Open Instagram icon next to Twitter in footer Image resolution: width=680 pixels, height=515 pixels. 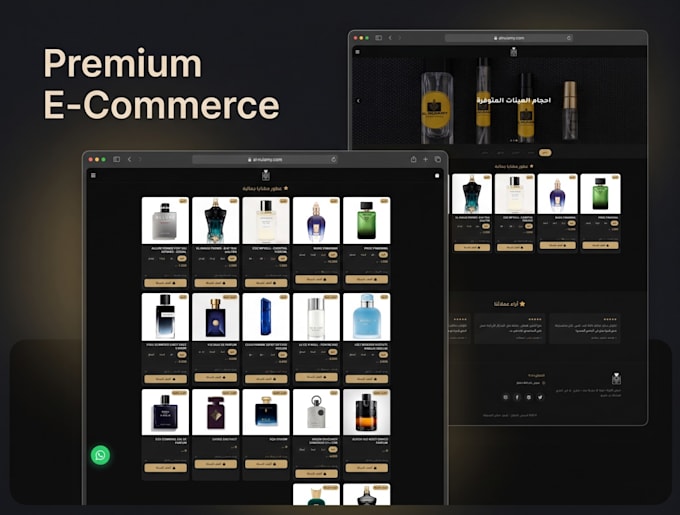tap(529, 397)
